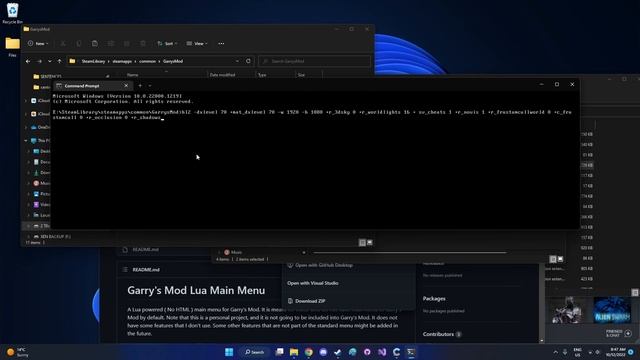
Task: Open Visual Studio from the taskbar
Action: coord(382,352)
